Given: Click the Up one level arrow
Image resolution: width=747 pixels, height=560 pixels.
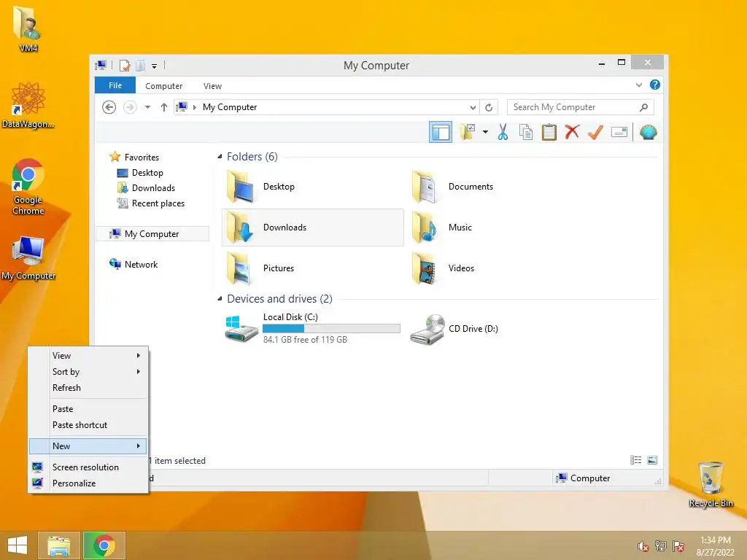Looking at the screenshot, I should [164, 107].
